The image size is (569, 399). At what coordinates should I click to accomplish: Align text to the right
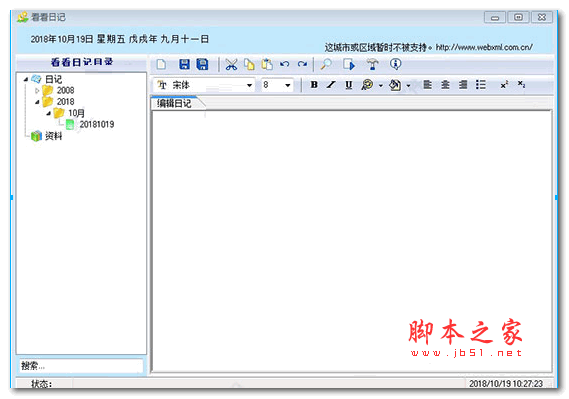click(463, 85)
